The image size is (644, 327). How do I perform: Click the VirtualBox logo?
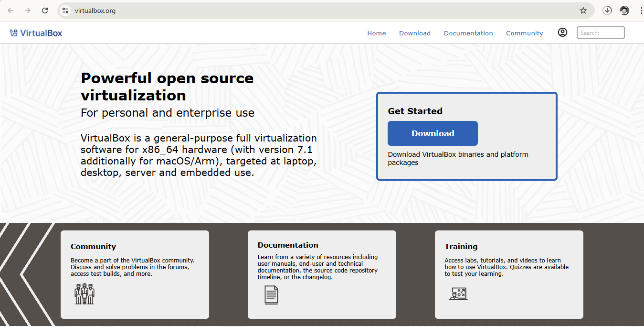pyautogui.click(x=36, y=33)
